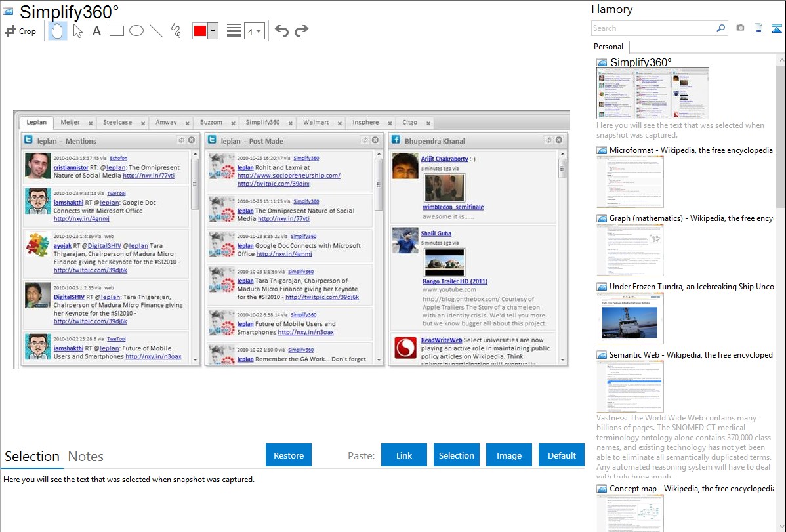786x532 pixels.
Task: Choose the freehand drawing tool
Action: (x=175, y=31)
